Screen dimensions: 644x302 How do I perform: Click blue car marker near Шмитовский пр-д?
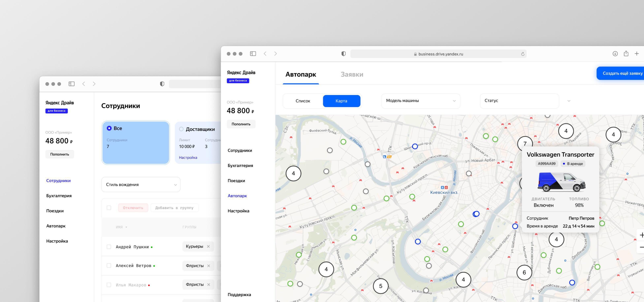(x=415, y=147)
